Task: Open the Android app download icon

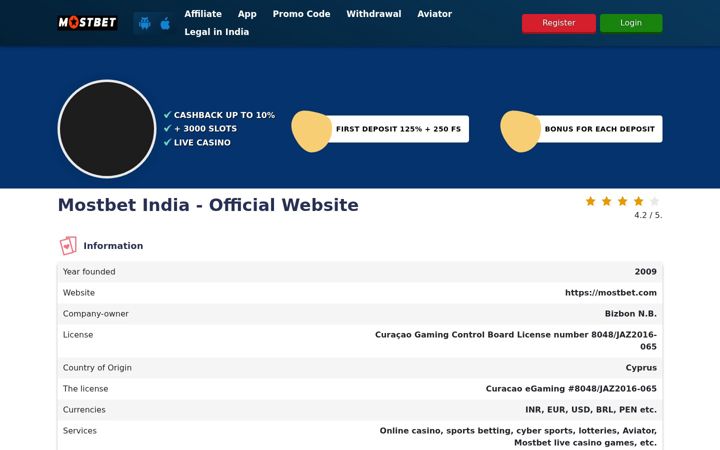Action: 145,23
